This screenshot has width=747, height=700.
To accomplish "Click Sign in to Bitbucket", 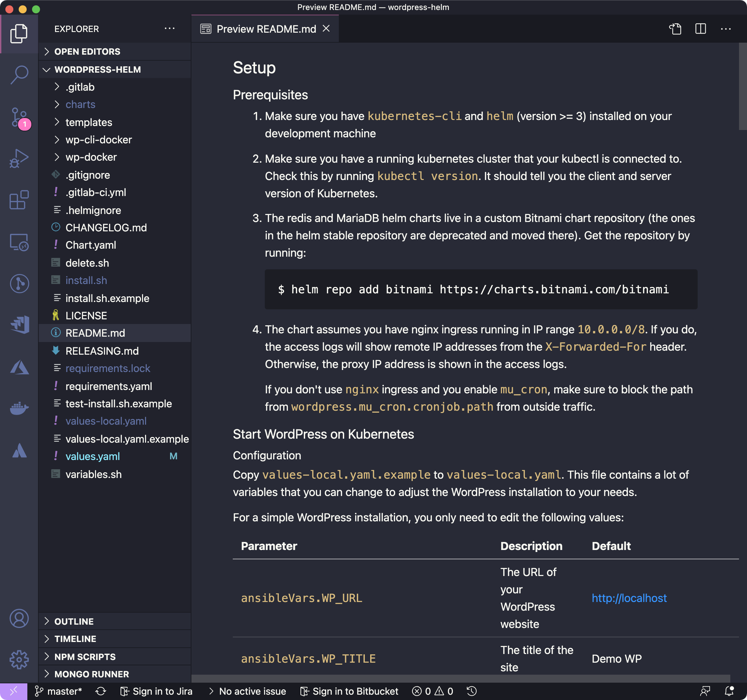I will pos(349,691).
